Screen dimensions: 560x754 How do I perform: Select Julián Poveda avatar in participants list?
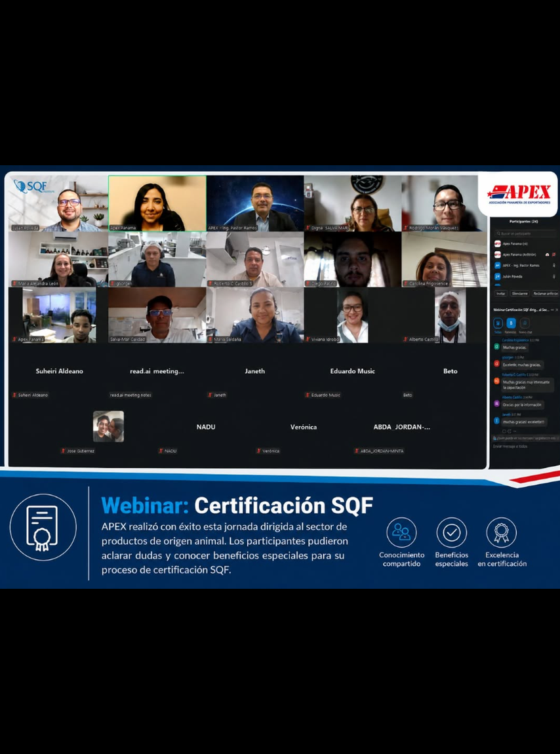[x=498, y=277]
